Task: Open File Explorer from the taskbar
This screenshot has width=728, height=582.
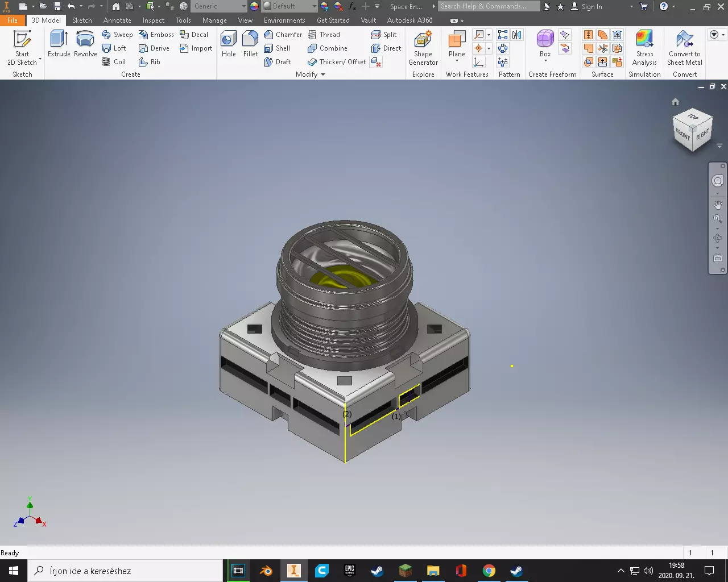Action: point(433,571)
